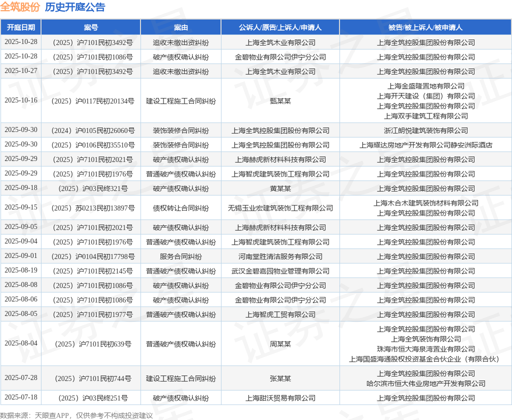Select the date cell 2025-09-18
Image resolution: width=512 pixels, height=420 pixels.
pos(21,188)
